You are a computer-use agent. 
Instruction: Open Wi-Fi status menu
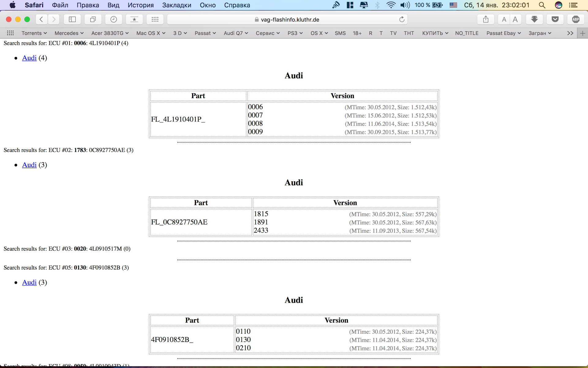[x=391, y=5]
